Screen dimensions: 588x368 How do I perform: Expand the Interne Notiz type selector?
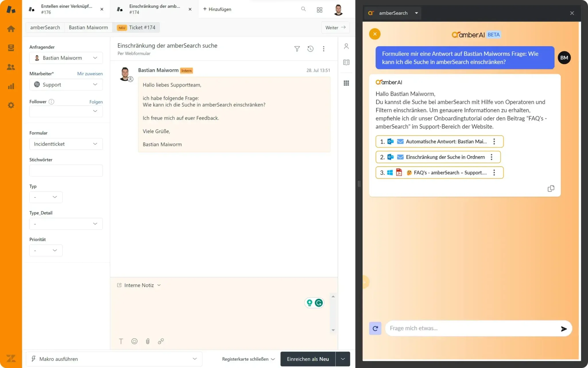coord(139,285)
